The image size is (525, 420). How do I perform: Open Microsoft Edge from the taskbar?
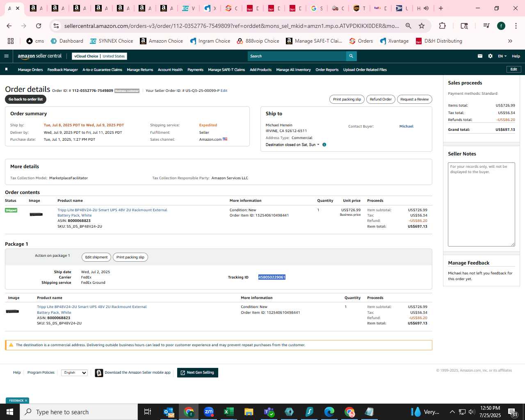[x=329, y=412]
